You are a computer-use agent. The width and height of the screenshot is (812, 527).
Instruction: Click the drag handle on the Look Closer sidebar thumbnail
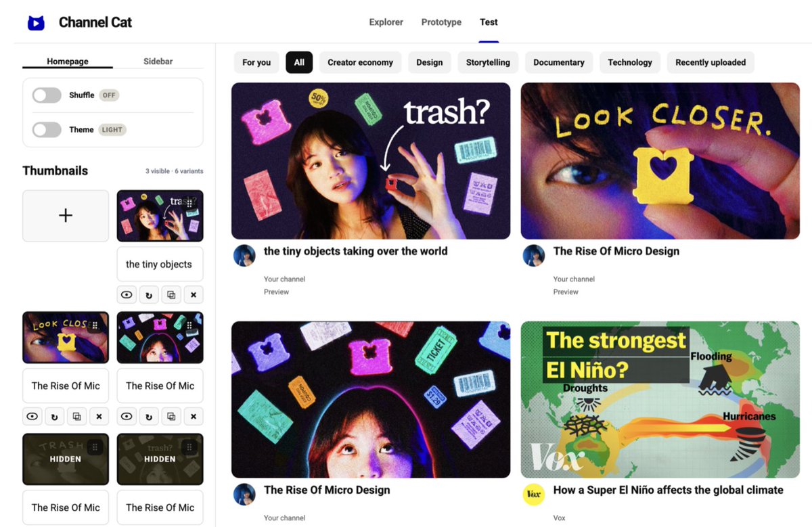[95, 324]
